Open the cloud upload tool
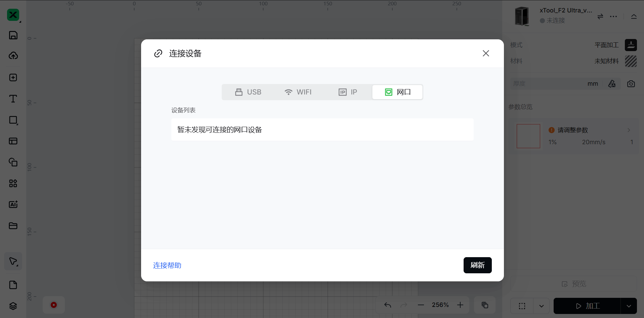The image size is (644, 318). coord(13,56)
